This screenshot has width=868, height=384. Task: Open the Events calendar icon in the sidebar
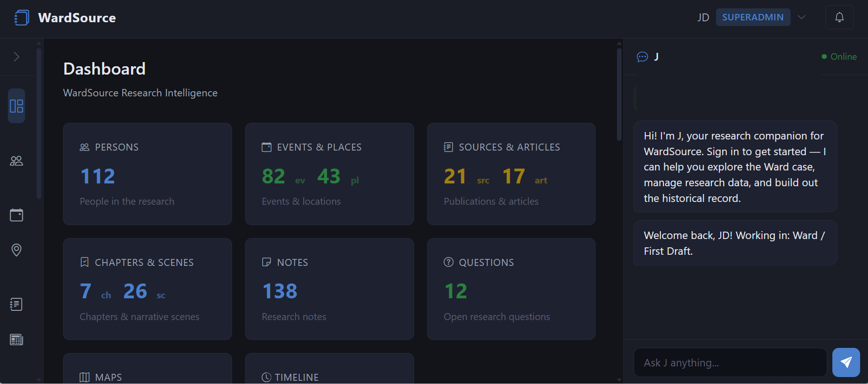pyautogui.click(x=17, y=215)
